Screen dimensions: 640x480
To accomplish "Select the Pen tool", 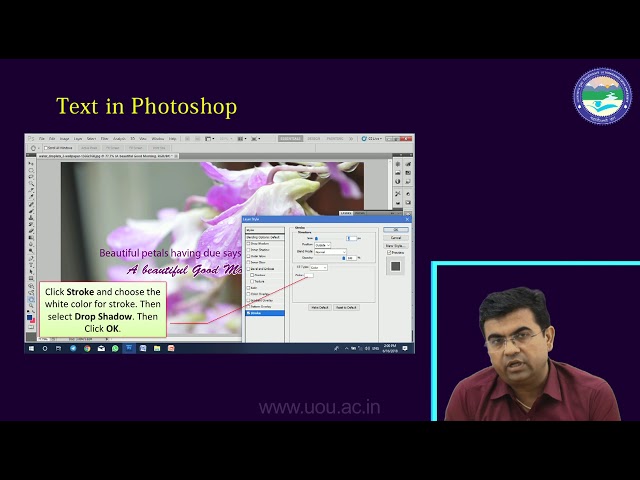I will pyautogui.click(x=31, y=259).
